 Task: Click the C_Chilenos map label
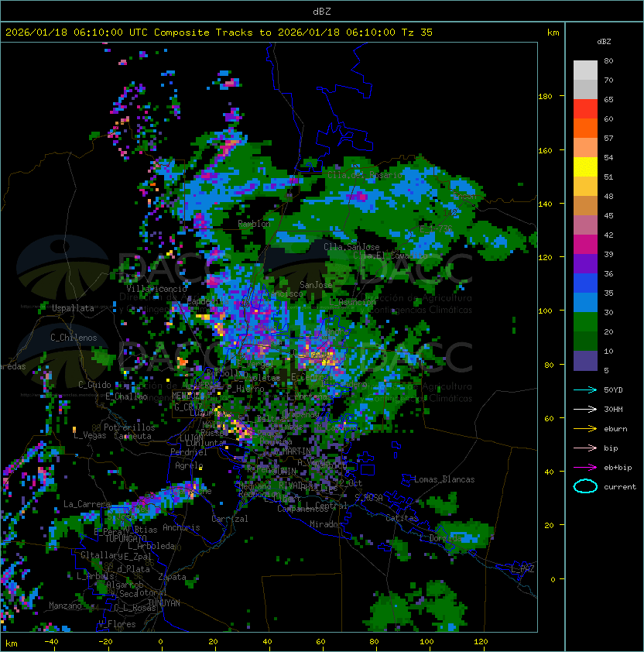(x=74, y=338)
